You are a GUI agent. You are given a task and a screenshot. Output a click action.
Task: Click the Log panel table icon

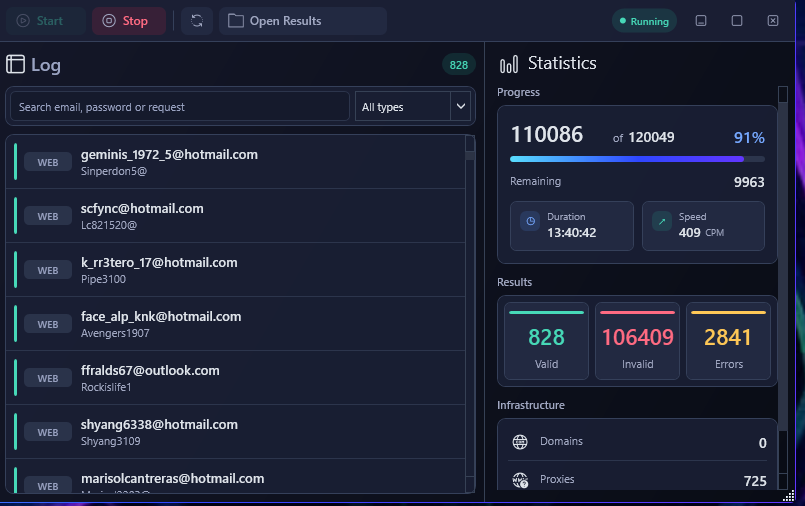coord(15,64)
